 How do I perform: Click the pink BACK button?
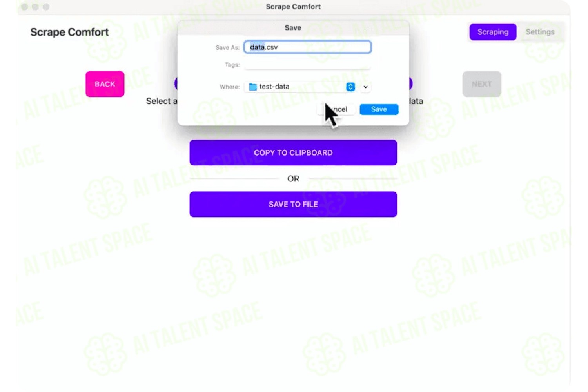click(105, 84)
